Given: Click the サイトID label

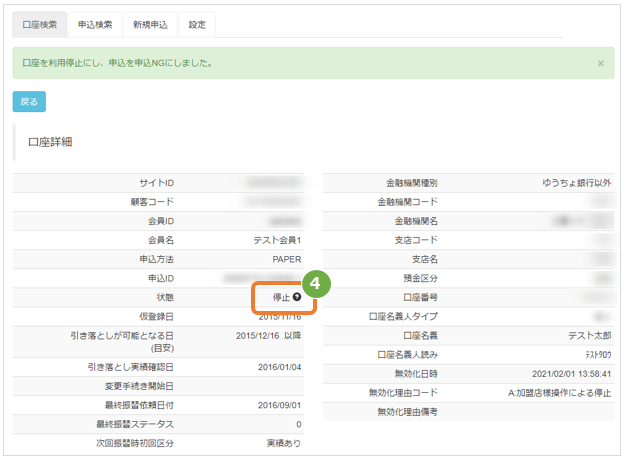Looking at the screenshot, I should click(x=156, y=183).
